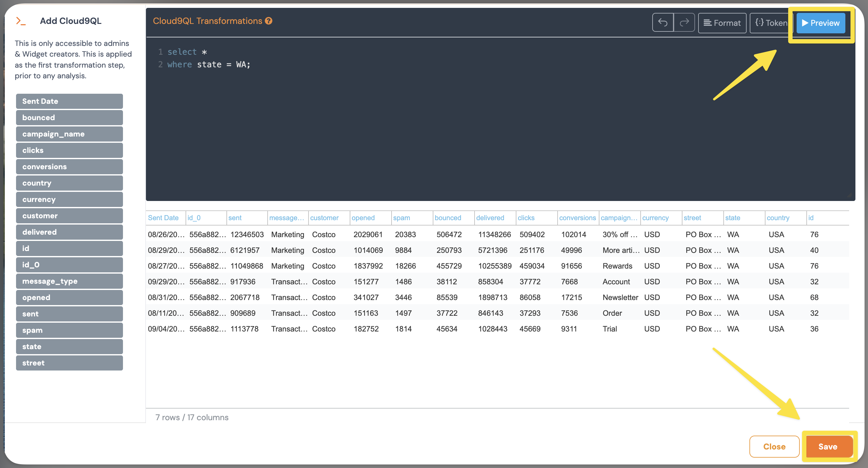Click the help question mark icon
868x468 pixels.
click(269, 21)
